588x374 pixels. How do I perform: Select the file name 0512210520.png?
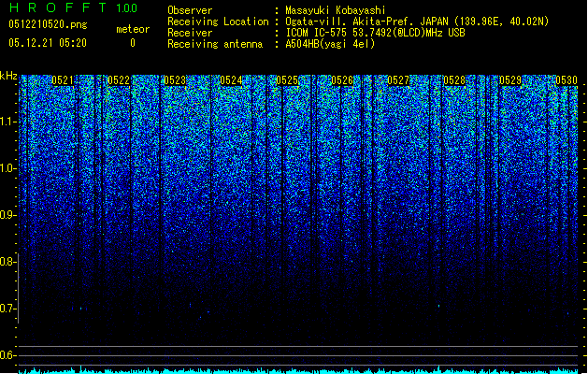[x=48, y=24]
